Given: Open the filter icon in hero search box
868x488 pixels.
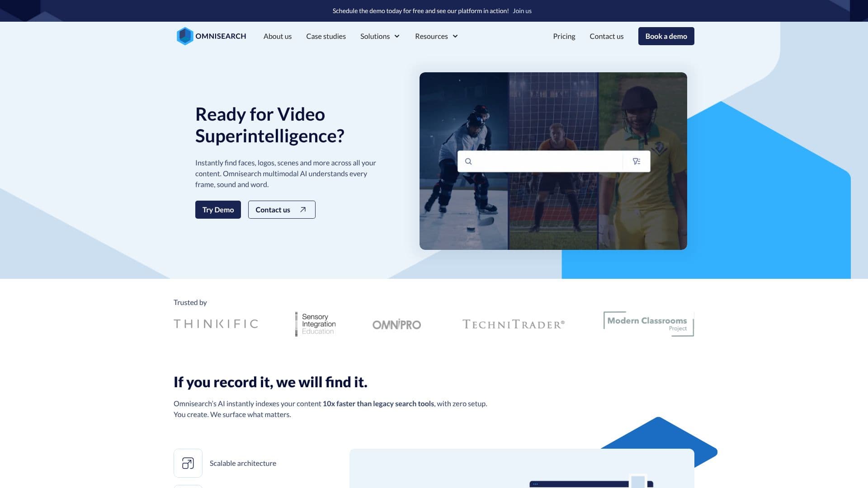Looking at the screenshot, I should [637, 161].
